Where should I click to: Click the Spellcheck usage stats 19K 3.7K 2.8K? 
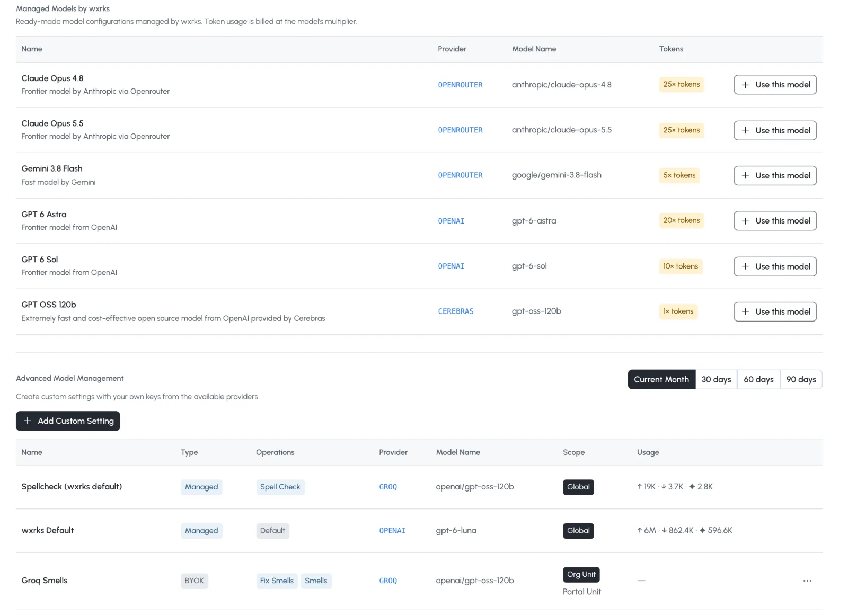pos(675,487)
